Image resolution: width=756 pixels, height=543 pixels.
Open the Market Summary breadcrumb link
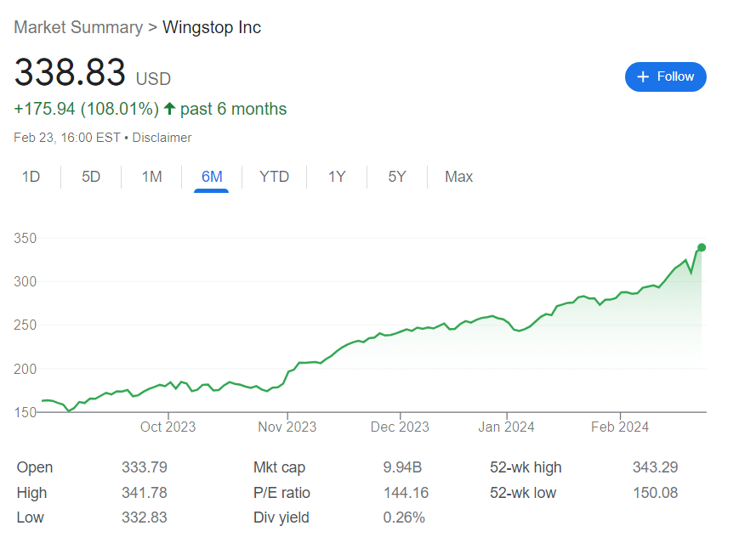click(x=78, y=27)
